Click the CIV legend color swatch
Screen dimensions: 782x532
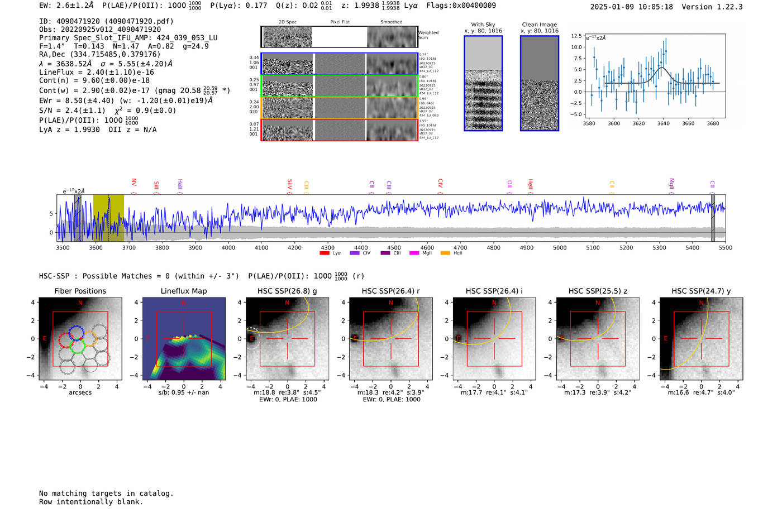point(354,253)
